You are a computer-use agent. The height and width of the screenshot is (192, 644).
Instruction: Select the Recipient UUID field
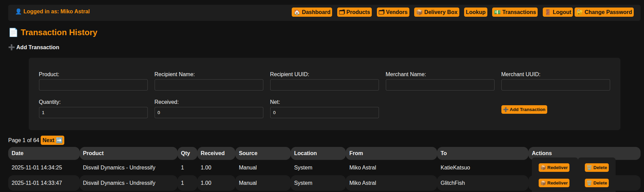click(x=324, y=85)
